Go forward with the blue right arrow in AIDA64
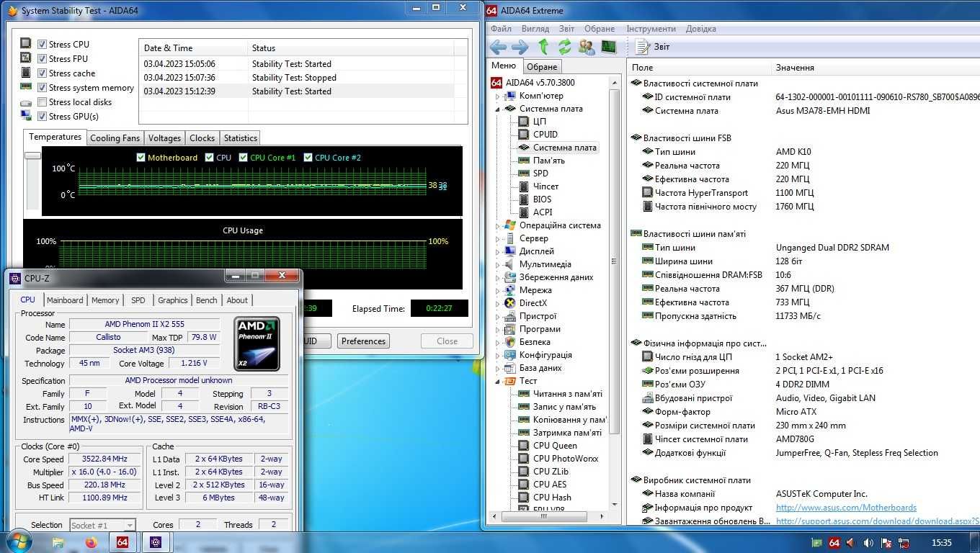 [520, 47]
